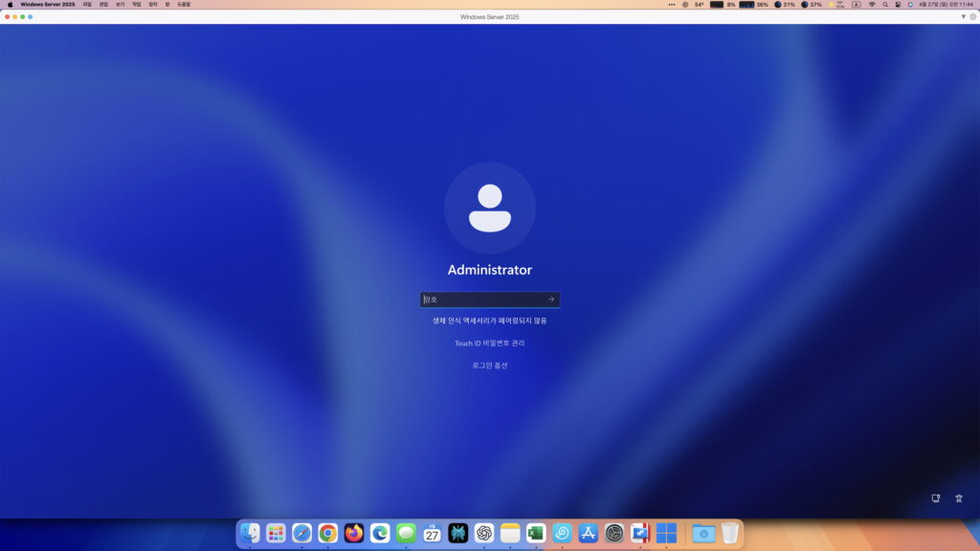The height and width of the screenshot is (551, 980).
Task: Open the accessibility icon on login screen
Action: pyautogui.click(x=959, y=498)
